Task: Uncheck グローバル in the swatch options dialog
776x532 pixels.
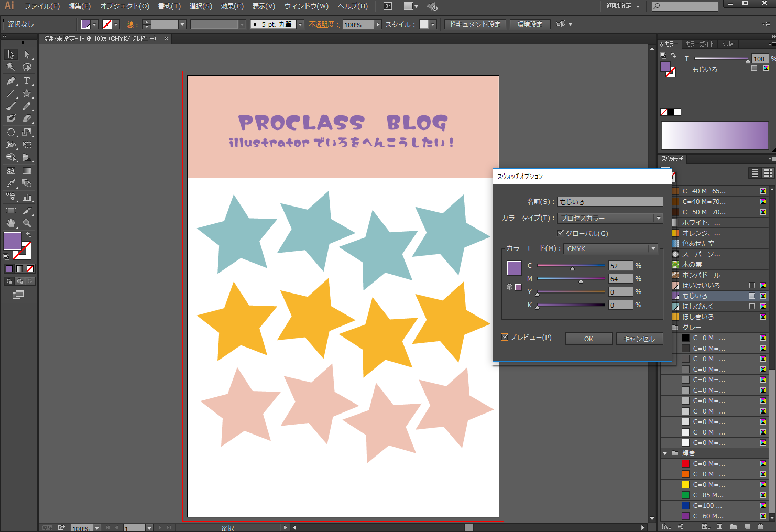Action: click(x=560, y=233)
